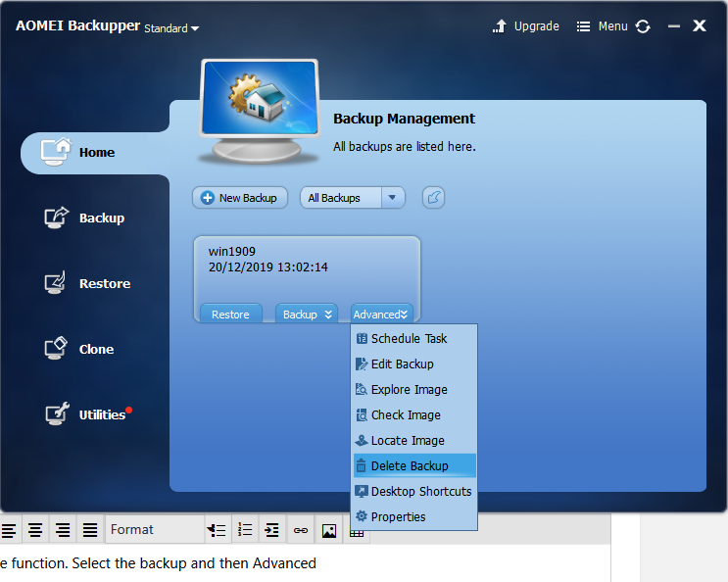728x582 pixels.
Task: Click the Menu hamburger icon
Action: 583,26
